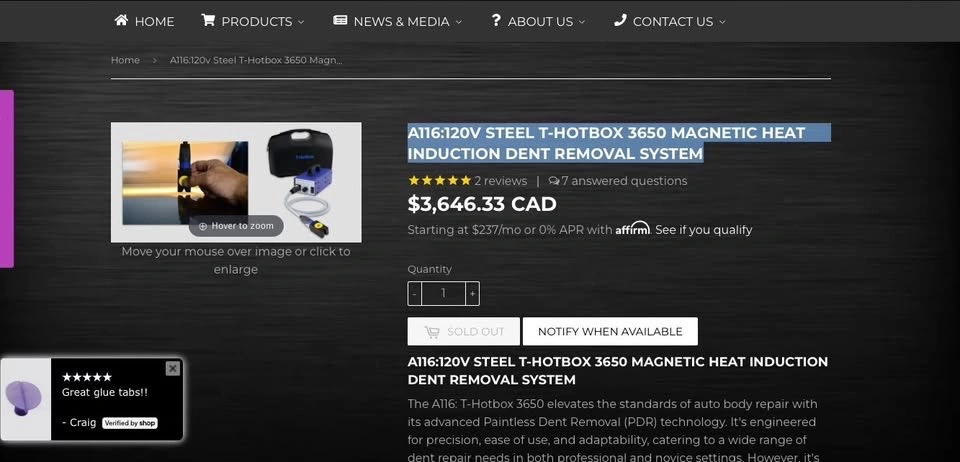Click the five gold star rating

pos(440,181)
